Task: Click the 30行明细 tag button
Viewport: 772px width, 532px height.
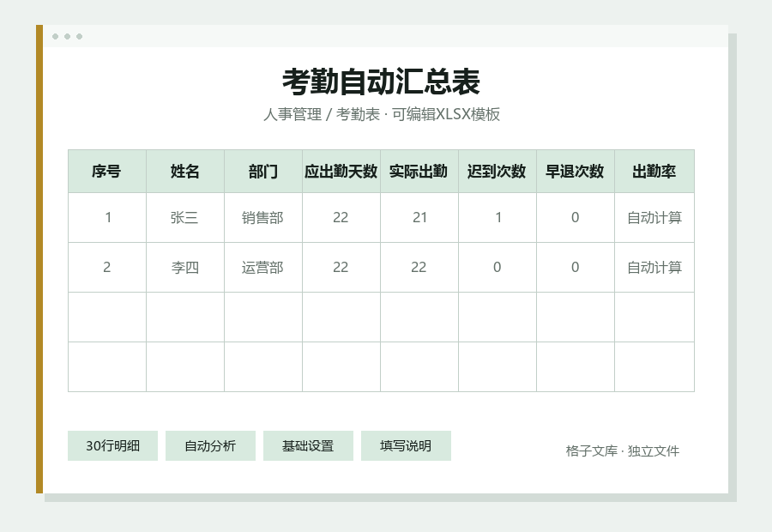Action: click(112, 446)
